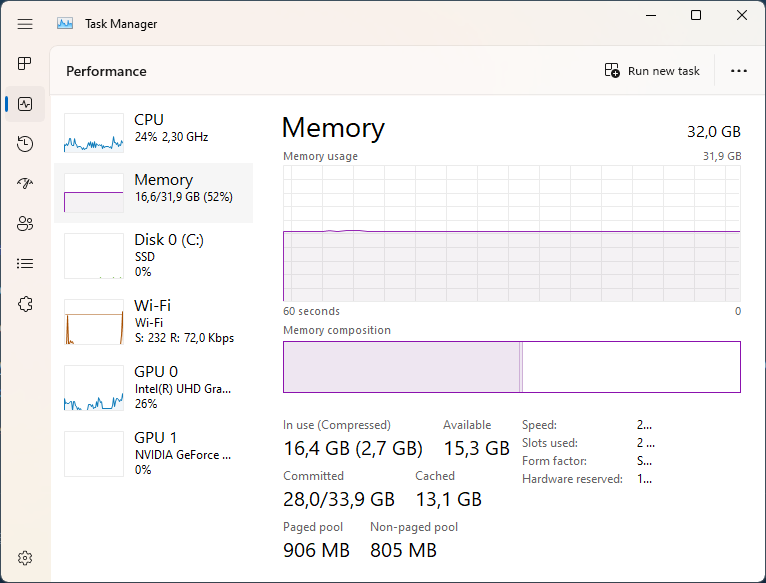Click the 15,3 GB available value
Image resolution: width=766 pixels, height=583 pixels.
(x=476, y=448)
